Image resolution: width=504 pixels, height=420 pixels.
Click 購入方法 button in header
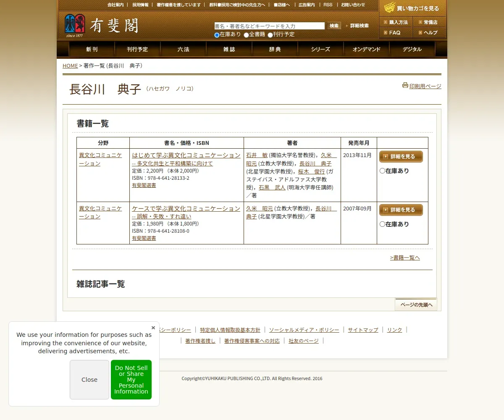point(396,22)
